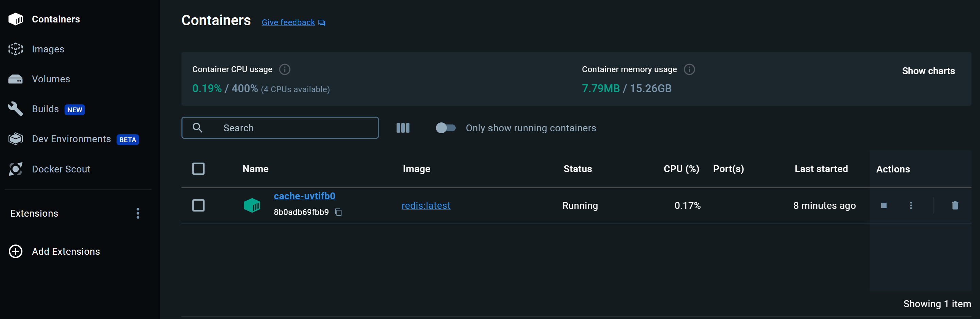Open the Builds section

pos(45,109)
